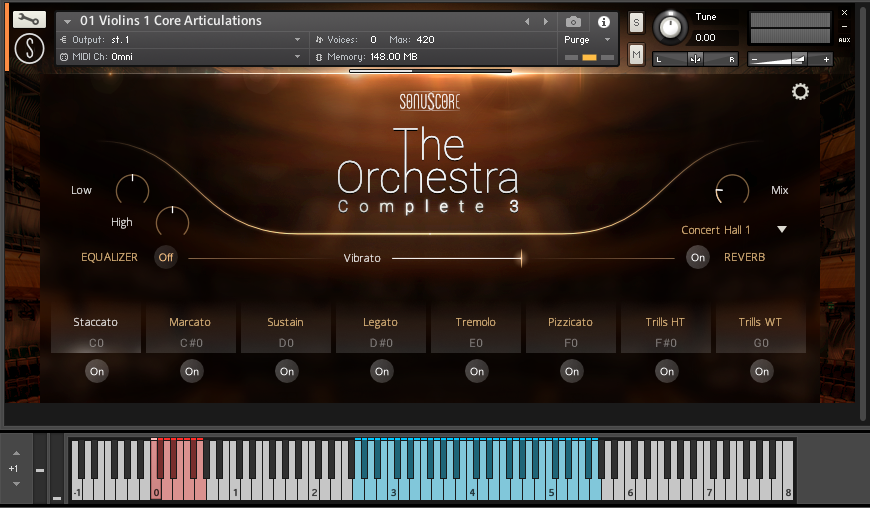Click the voices note icon
The height and width of the screenshot is (508, 870).
tap(319, 39)
